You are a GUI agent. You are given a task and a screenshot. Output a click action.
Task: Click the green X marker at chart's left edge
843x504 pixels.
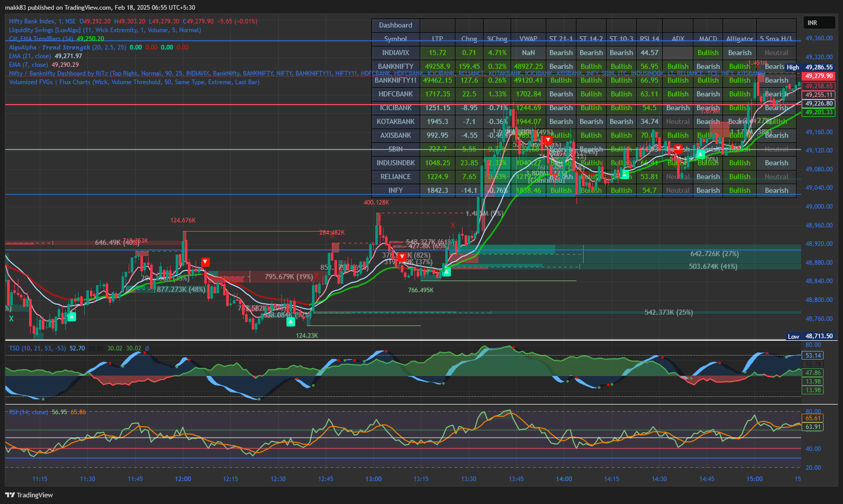pyautogui.click(x=11, y=319)
